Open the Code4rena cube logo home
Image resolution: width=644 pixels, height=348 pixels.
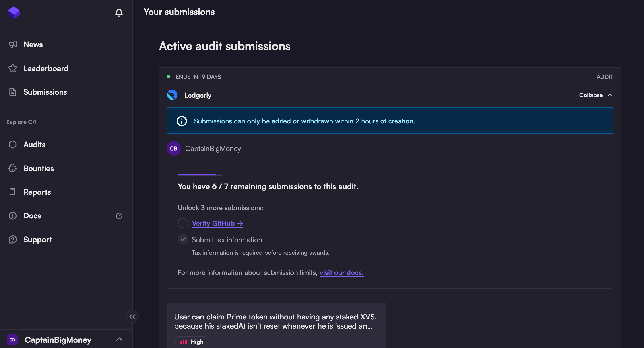click(x=14, y=12)
